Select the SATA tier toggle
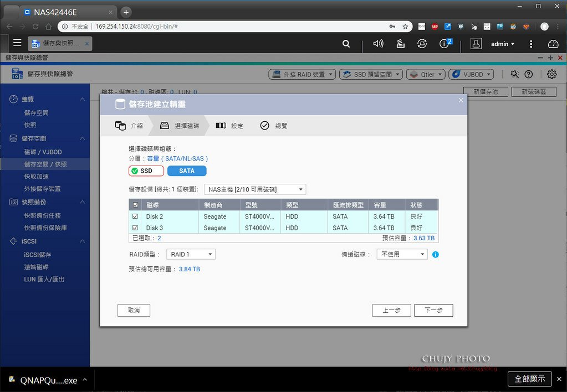Viewport: 567px width, 392px height. [187, 171]
